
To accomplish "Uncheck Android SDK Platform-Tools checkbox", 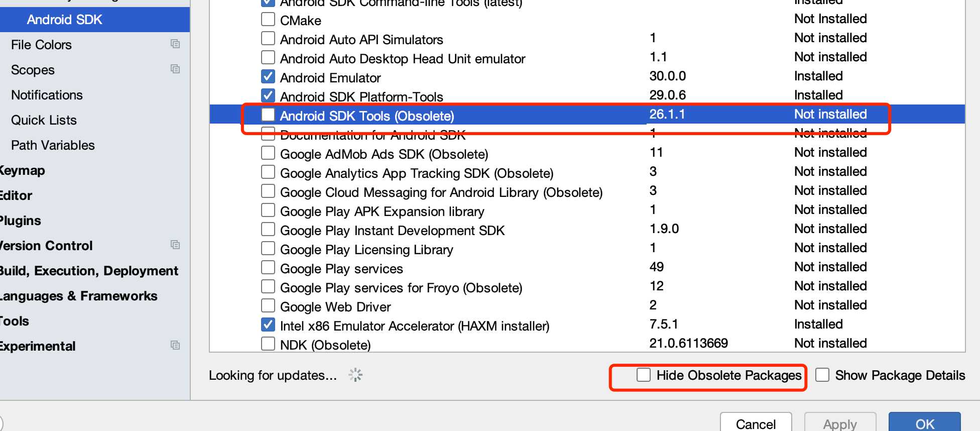I will tap(268, 95).
